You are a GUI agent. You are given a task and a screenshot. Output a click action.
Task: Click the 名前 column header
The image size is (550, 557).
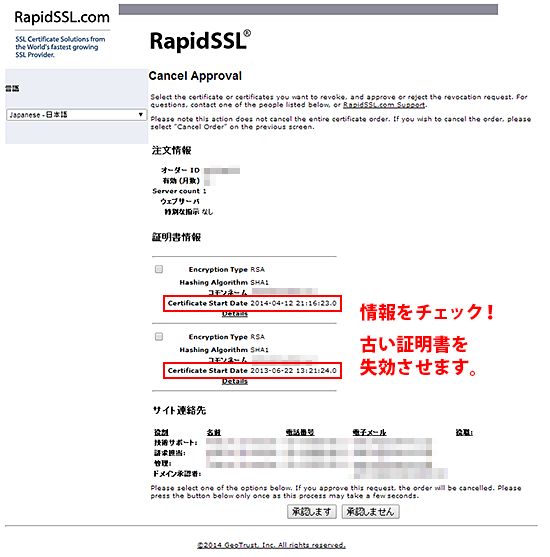click(214, 432)
